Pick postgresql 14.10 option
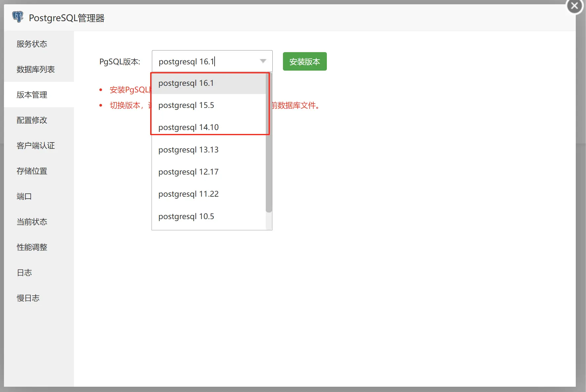The image size is (586, 392). (209, 127)
